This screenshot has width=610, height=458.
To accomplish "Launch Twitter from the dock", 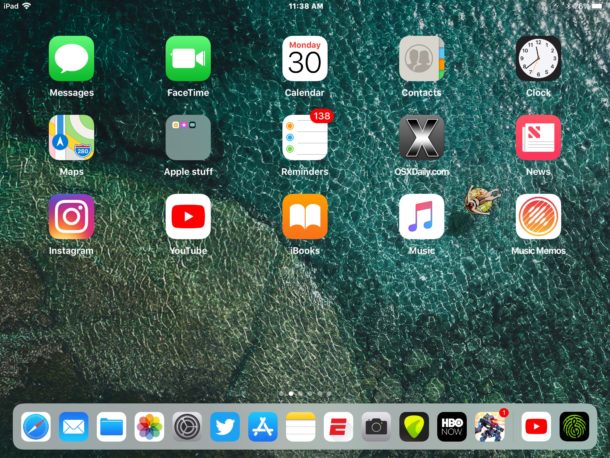I will [x=225, y=427].
